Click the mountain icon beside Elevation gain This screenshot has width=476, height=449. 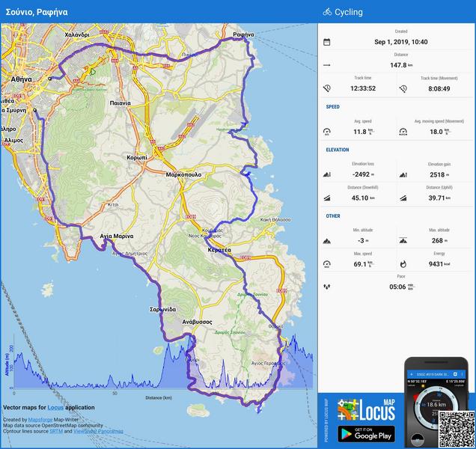click(x=403, y=174)
